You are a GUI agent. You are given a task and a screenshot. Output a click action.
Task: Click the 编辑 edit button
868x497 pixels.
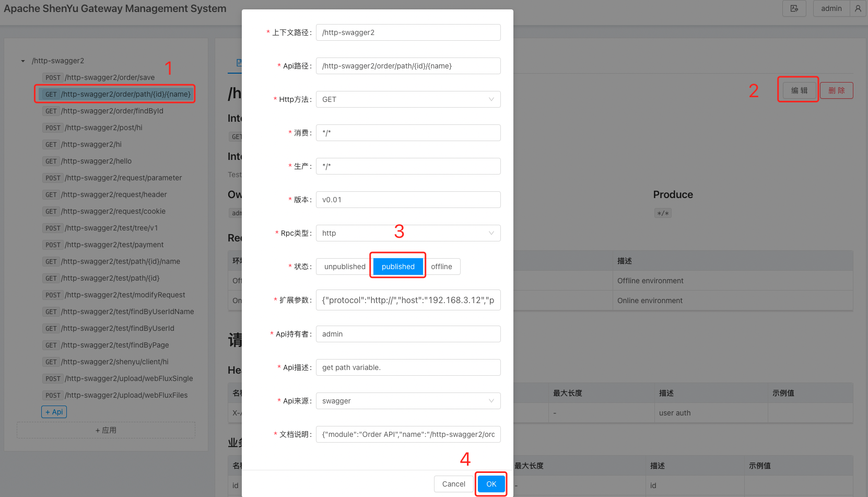click(799, 90)
